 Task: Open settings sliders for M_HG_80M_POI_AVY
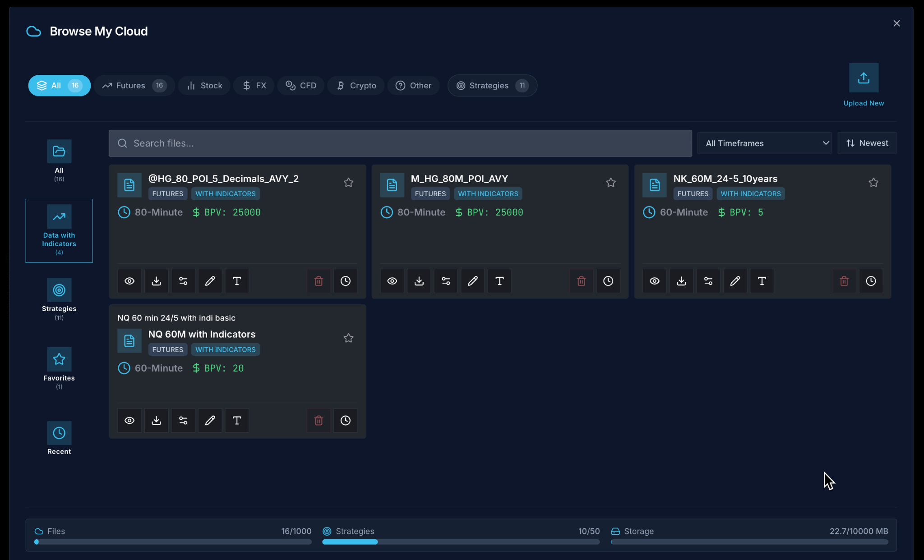click(446, 281)
